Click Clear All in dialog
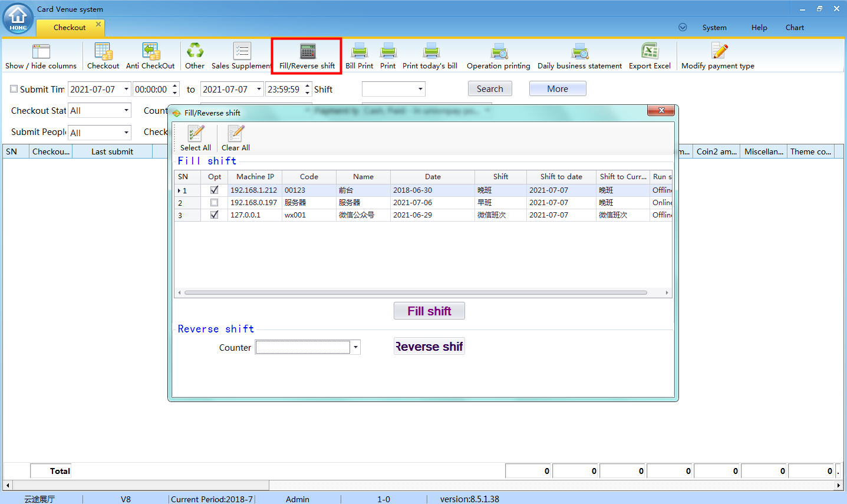 point(236,139)
